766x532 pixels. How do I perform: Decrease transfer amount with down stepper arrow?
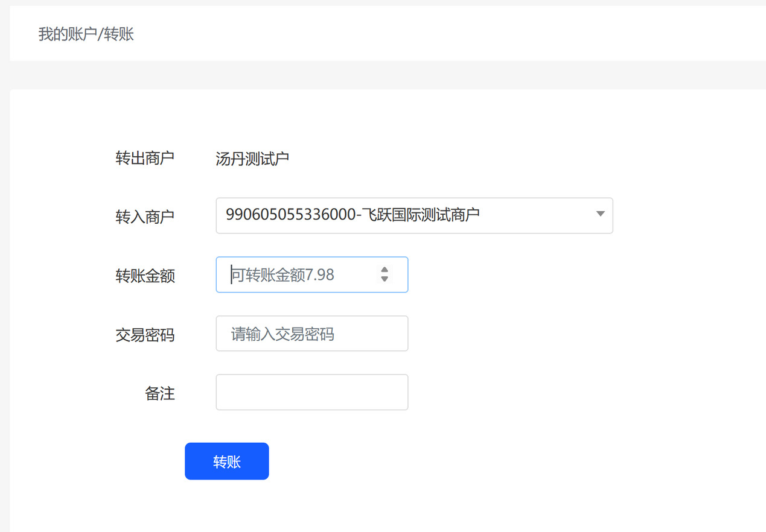(385, 279)
